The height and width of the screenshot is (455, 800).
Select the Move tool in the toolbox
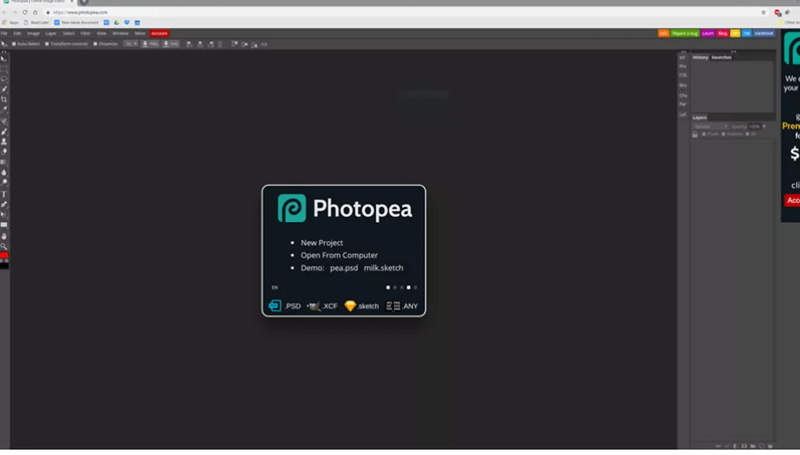click(4, 59)
